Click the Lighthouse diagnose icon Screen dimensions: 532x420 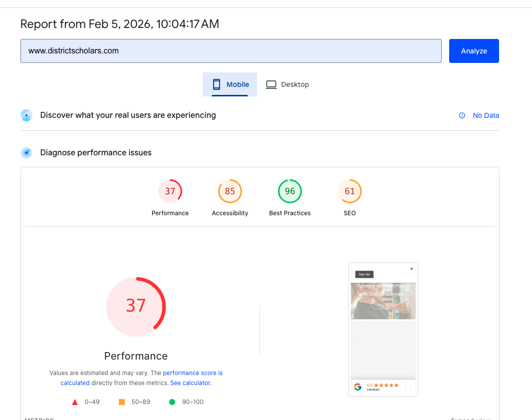pos(26,152)
